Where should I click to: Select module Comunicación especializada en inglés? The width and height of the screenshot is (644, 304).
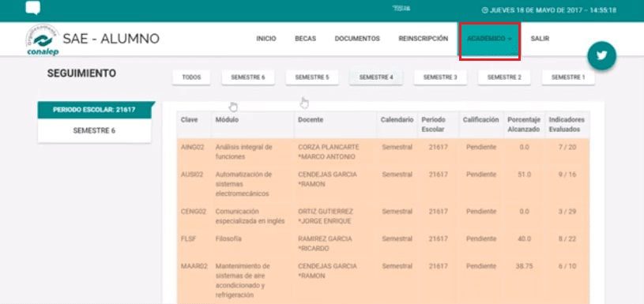250,216
